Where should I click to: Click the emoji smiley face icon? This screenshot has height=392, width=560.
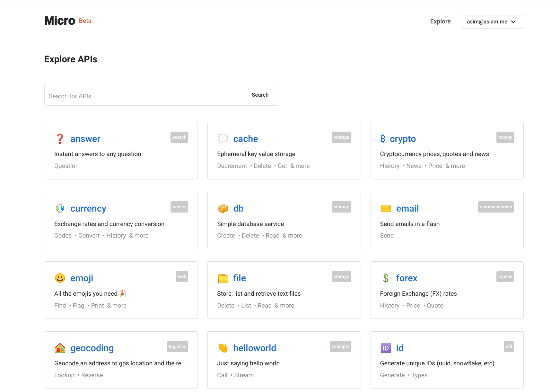point(60,278)
